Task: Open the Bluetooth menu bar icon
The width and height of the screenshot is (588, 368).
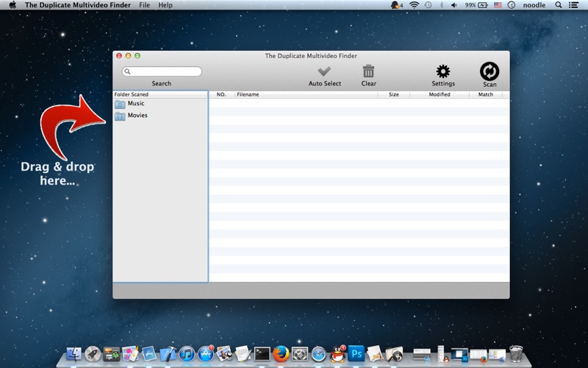Action: 442,5
